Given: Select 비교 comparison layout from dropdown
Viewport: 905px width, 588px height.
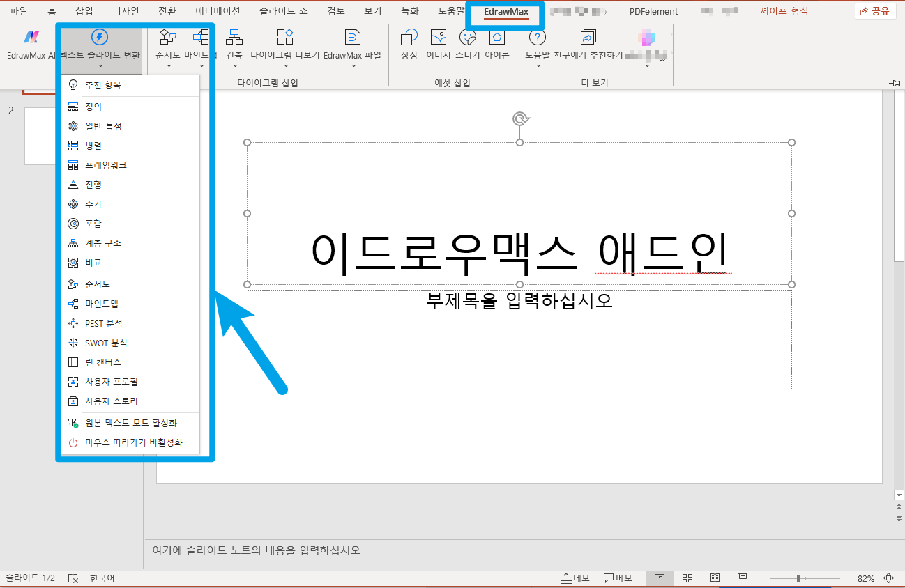Looking at the screenshot, I should point(130,263).
